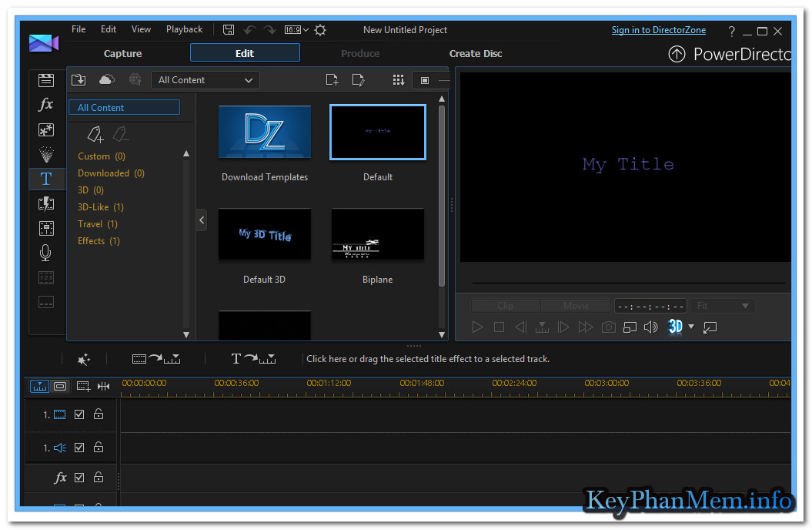
Task: Click Sign in to DirectorZone link
Action: [x=659, y=30]
